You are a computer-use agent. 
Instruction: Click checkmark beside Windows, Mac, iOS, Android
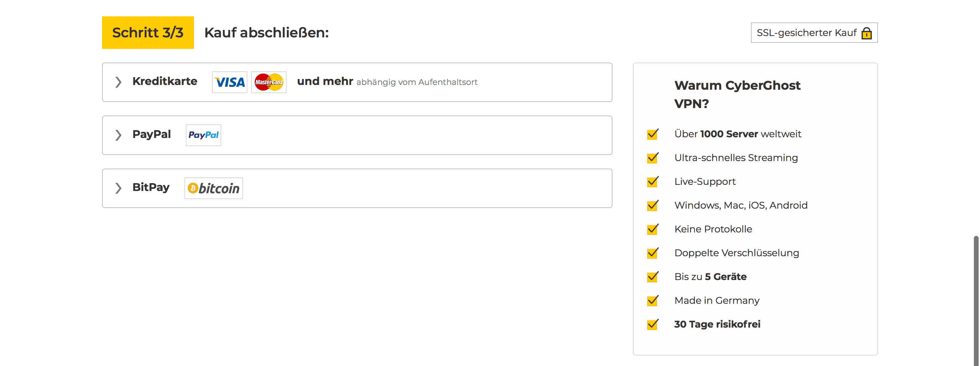pyautogui.click(x=652, y=205)
